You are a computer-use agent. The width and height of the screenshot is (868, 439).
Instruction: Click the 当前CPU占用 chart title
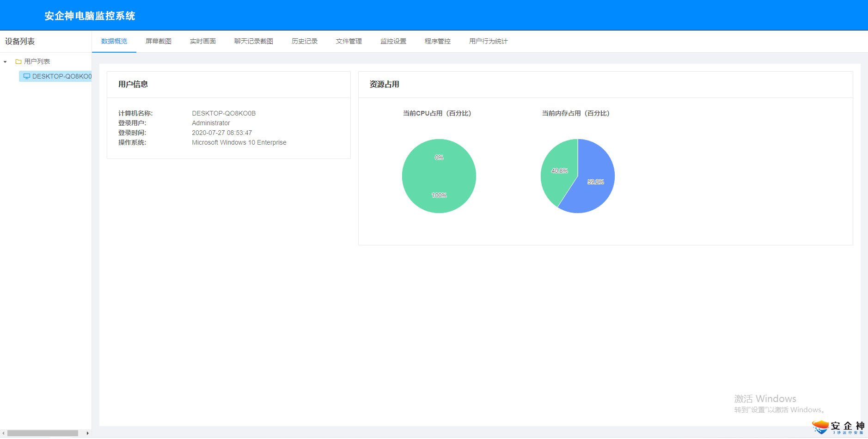point(437,113)
